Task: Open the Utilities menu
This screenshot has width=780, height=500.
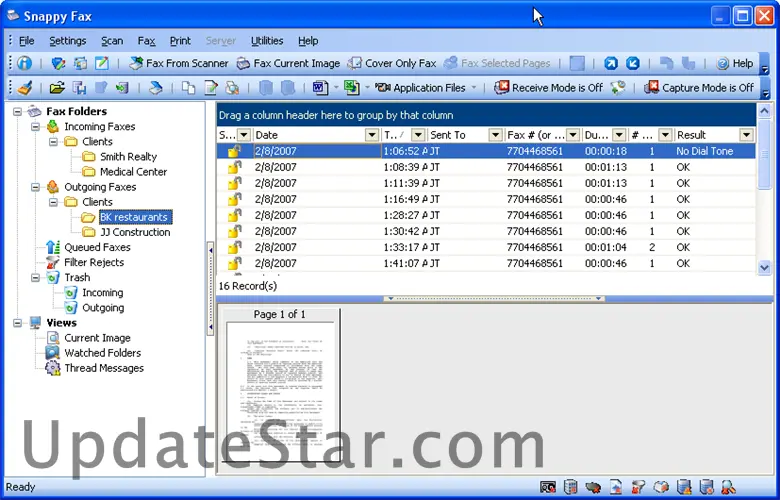Action: [x=267, y=41]
